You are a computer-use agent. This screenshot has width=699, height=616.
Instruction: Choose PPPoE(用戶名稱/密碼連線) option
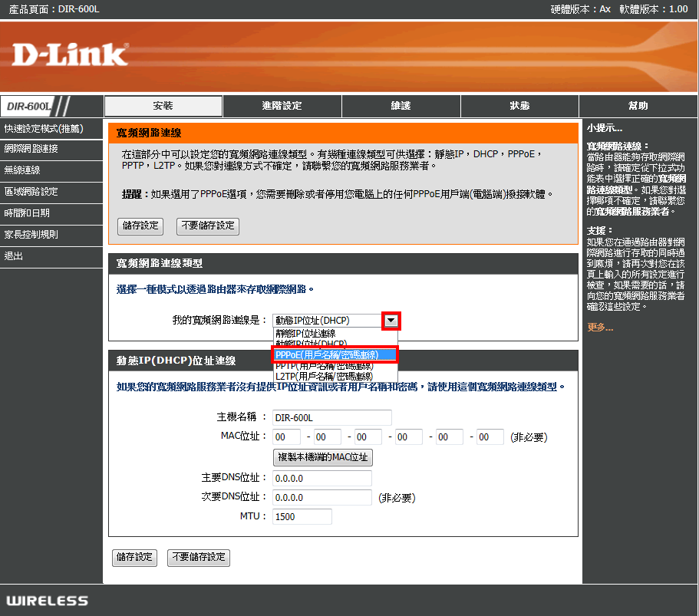coord(335,355)
